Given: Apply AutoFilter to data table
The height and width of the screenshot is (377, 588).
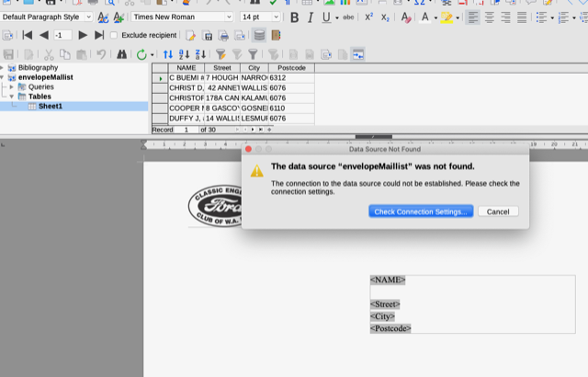Looking at the screenshot, I should [x=220, y=55].
